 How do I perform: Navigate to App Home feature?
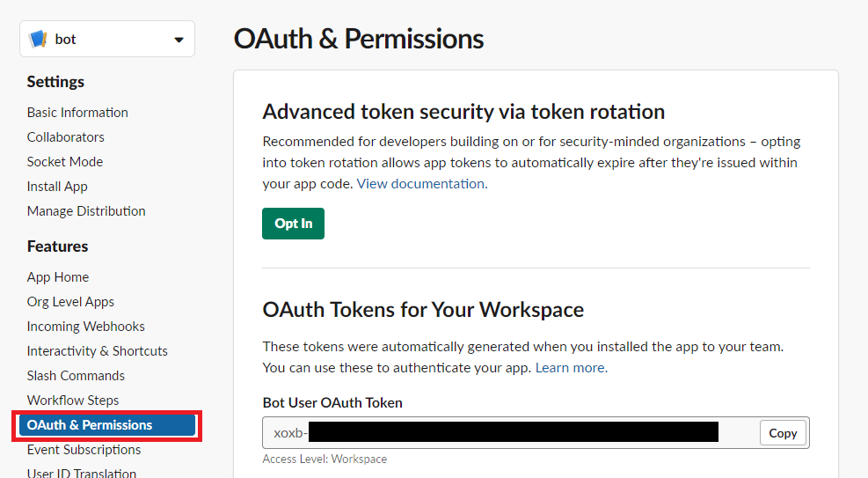point(58,277)
